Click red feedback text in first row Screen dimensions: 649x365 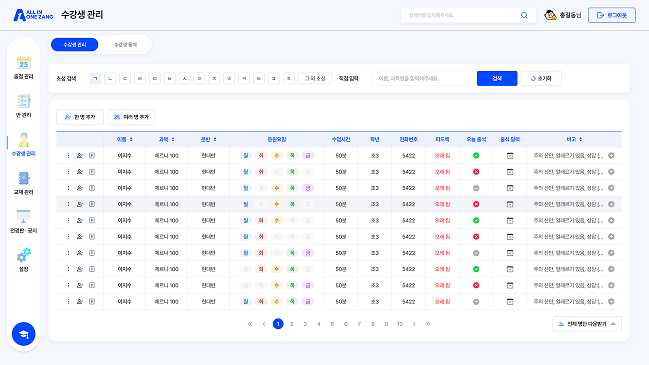[442, 156]
